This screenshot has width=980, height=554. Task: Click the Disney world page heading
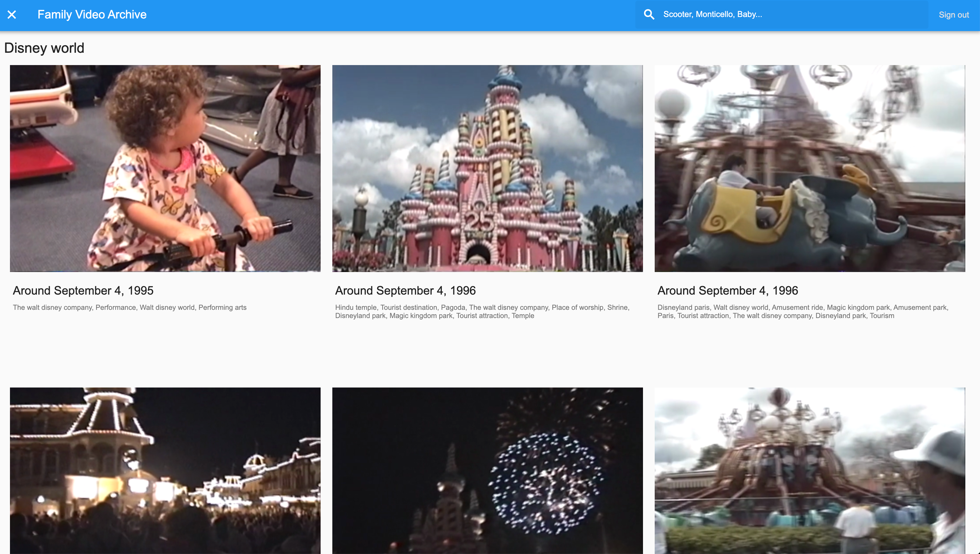coord(44,48)
